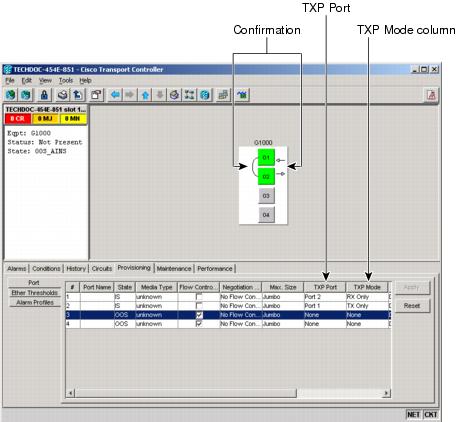Click the TXP Mode column header
Image resolution: width=456 pixels, height=422 pixels.
pyautogui.click(x=367, y=287)
